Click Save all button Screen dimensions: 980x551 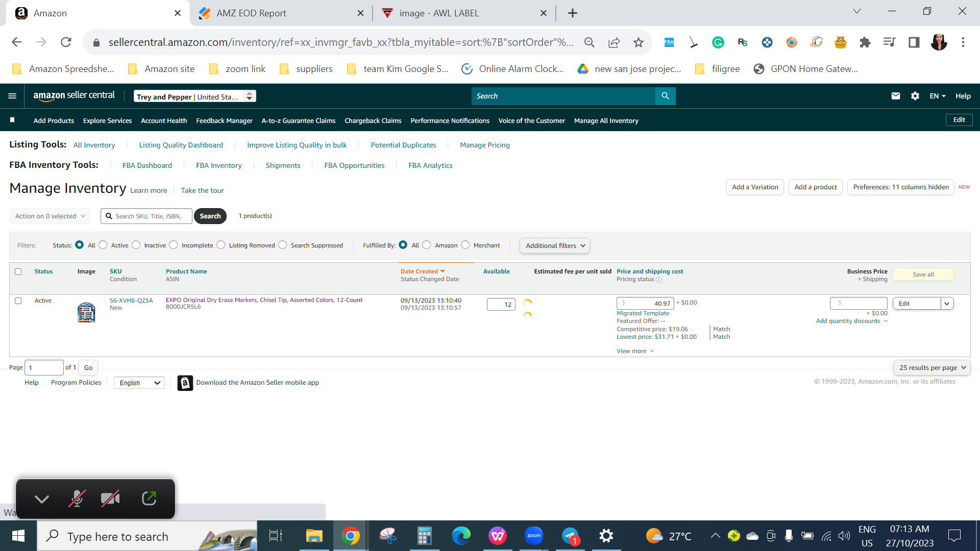[923, 274]
